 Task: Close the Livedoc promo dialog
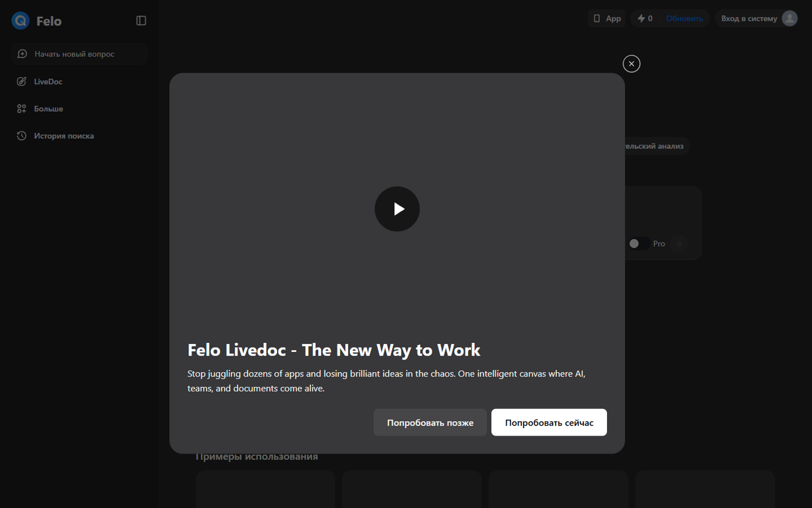click(x=631, y=63)
